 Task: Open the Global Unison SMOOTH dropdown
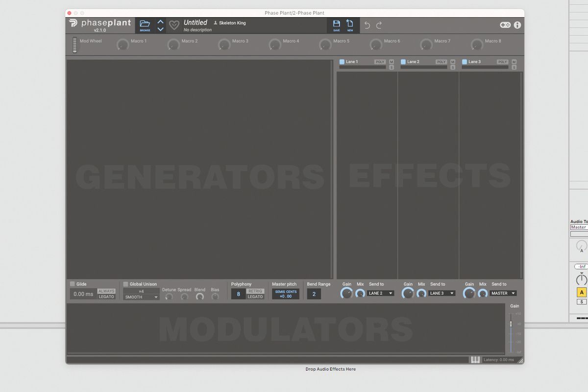click(x=141, y=297)
